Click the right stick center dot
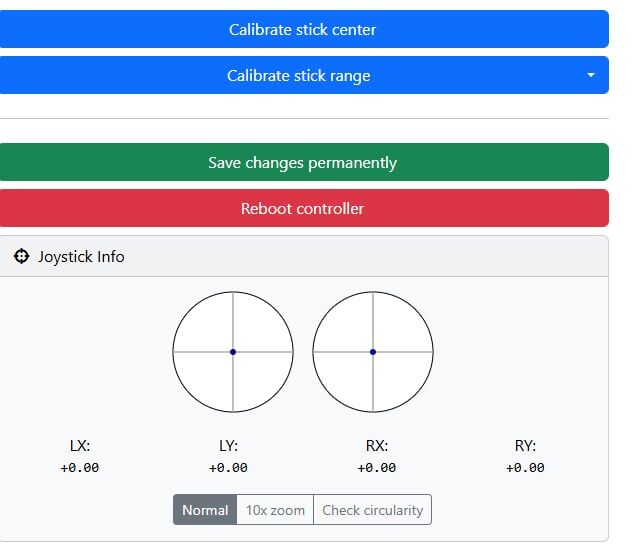633x559 pixels. click(x=373, y=352)
